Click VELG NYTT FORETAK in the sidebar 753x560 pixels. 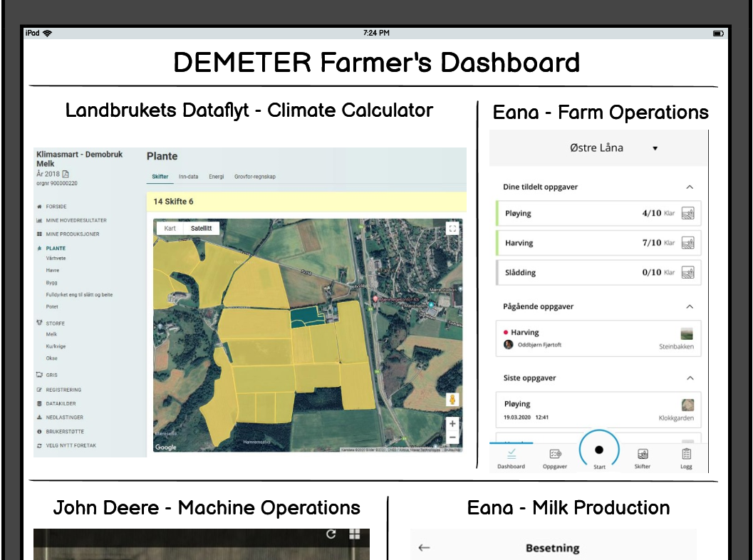71,446
